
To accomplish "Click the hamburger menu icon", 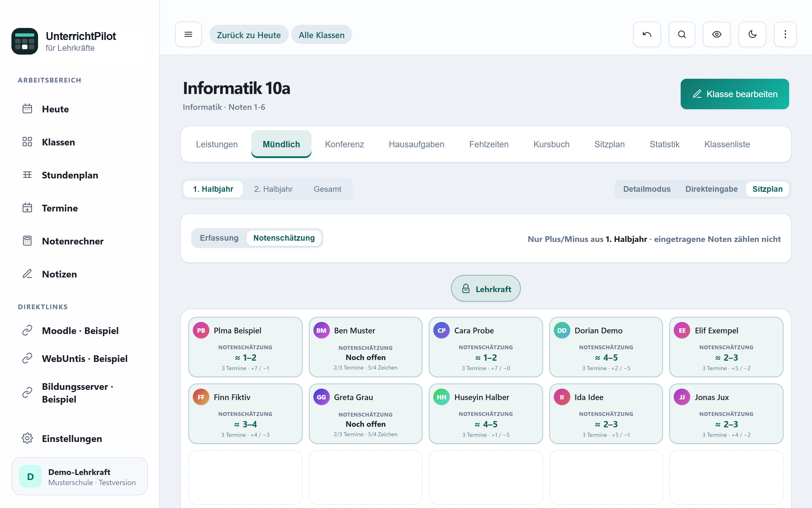I will point(188,34).
